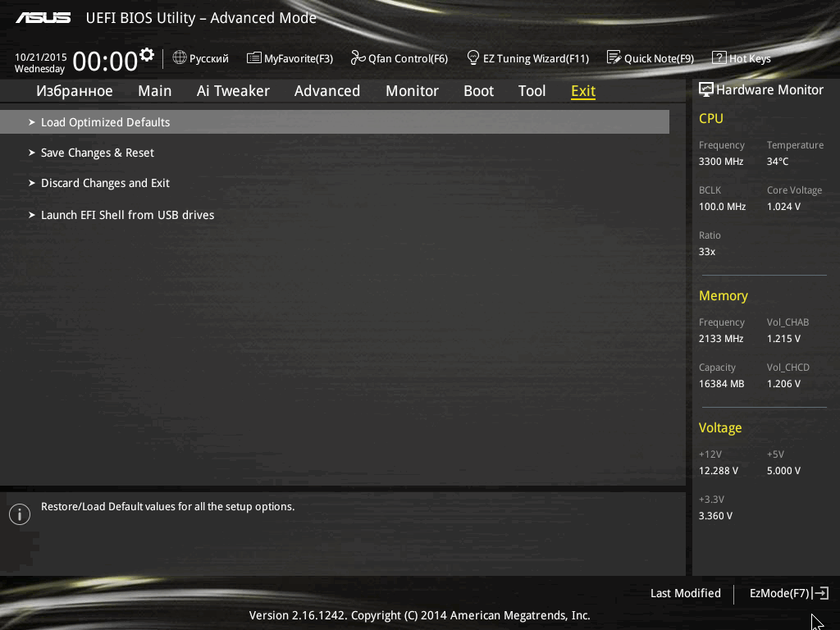Screen dimensions: 840x630
Task: Click arrow beside Save Changes & Reset
Action: 32,153
